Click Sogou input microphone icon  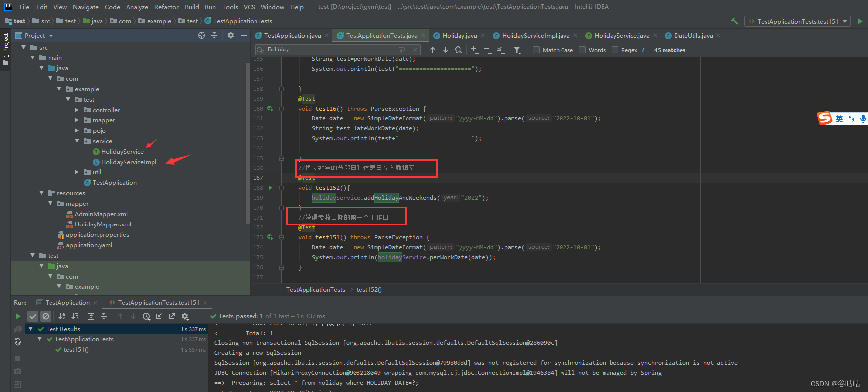coord(863,118)
